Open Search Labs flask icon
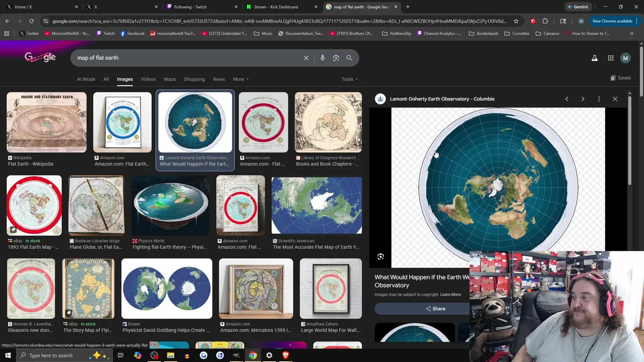 click(x=595, y=58)
